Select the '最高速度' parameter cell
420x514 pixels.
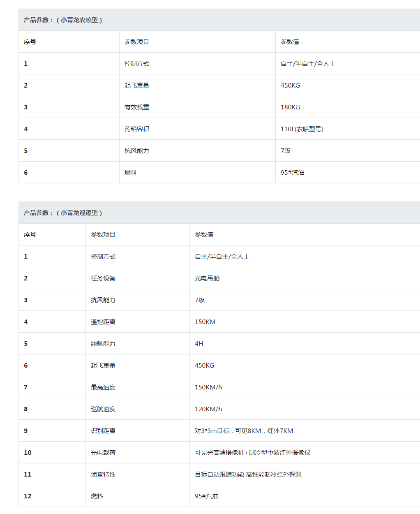point(103,387)
